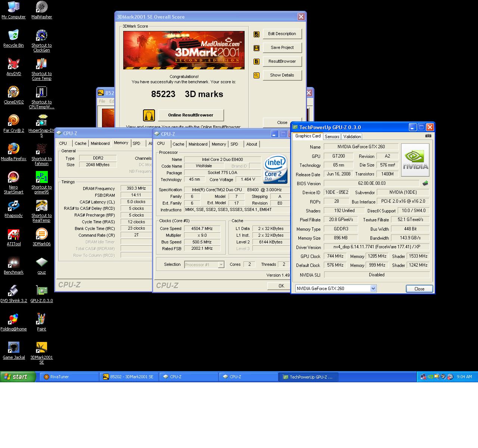This screenshot has height=448, width=478.
Task: Open the GPU-Z.0.3.0 desktop icon
Action: [x=41, y=294]
